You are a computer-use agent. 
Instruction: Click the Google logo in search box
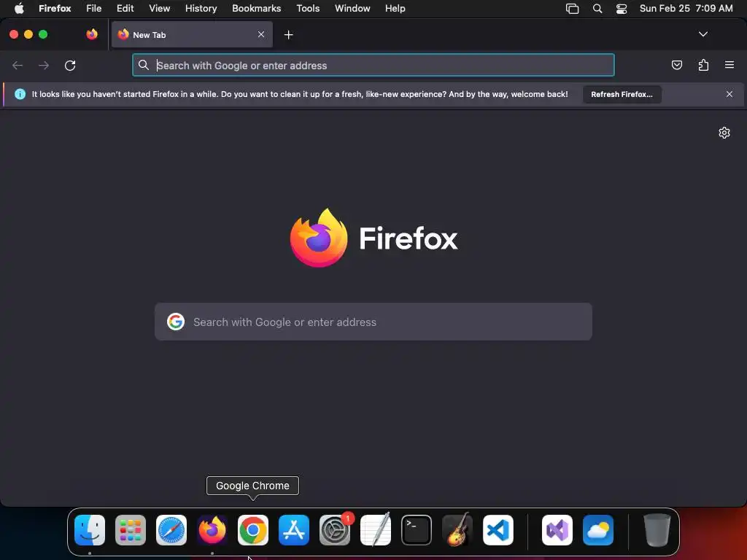(x=176, y=322)
